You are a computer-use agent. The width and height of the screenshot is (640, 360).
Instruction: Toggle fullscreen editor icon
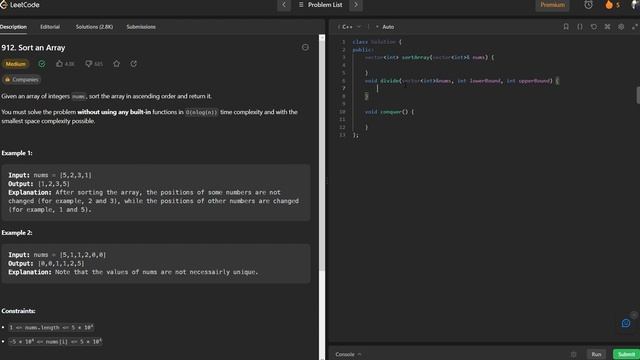tap(635, 27)
